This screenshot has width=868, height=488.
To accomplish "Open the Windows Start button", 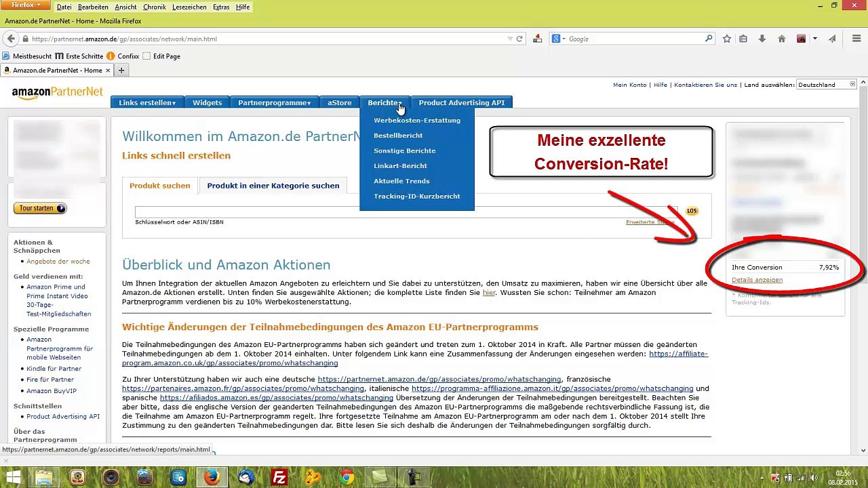I will pyautogui.click(x=13, y=478).
